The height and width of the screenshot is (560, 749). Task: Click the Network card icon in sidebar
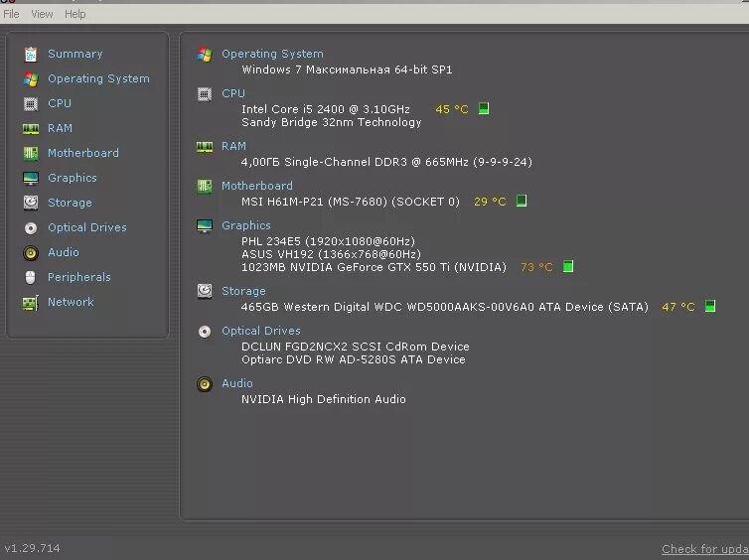click(x=31, y=303)
